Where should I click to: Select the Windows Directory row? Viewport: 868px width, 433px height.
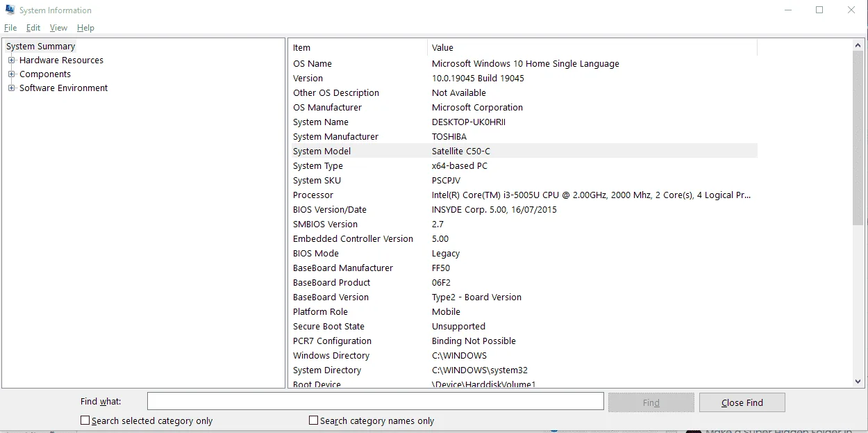point(523,356)
